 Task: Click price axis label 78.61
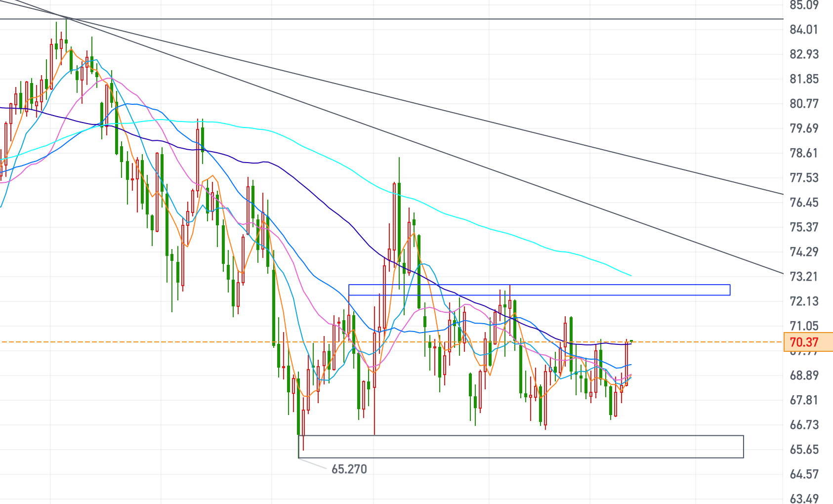click(x=804, y=153)
